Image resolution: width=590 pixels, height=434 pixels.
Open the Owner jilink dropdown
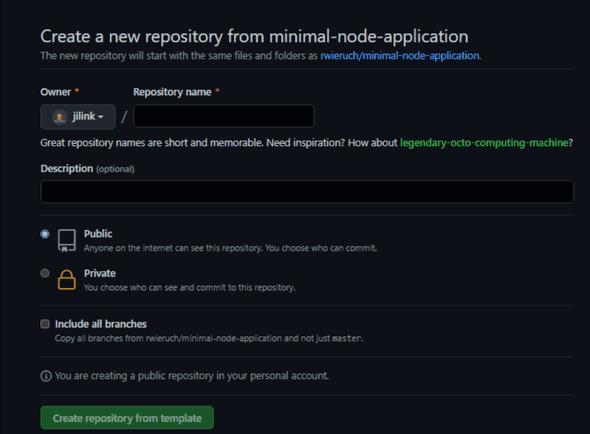(78, 117)
